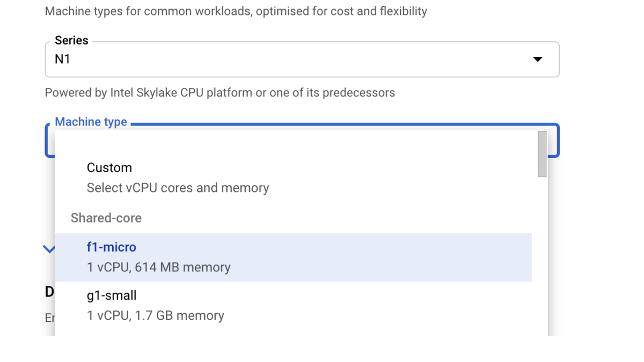Pick the g1-small machine type

112,295
